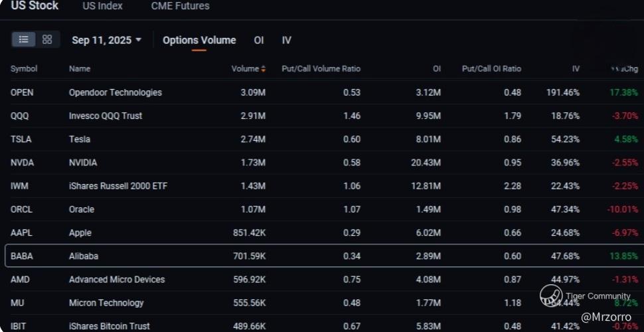Viewport: 644px width, 332px height.
Task: Open the OPEN ticker symbol
Action: [22, 92]
